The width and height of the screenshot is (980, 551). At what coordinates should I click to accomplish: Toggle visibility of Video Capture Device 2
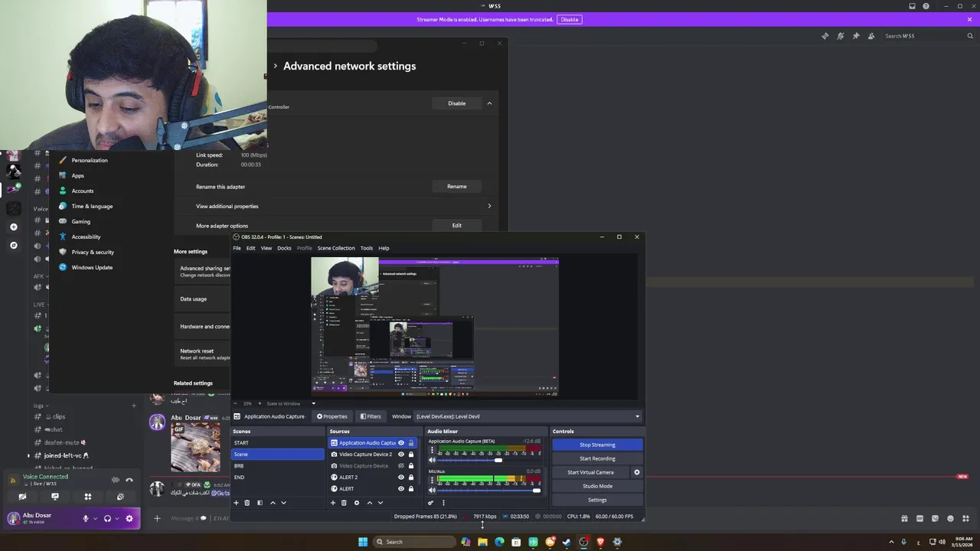pyautogui.click(x=400, y=455)
